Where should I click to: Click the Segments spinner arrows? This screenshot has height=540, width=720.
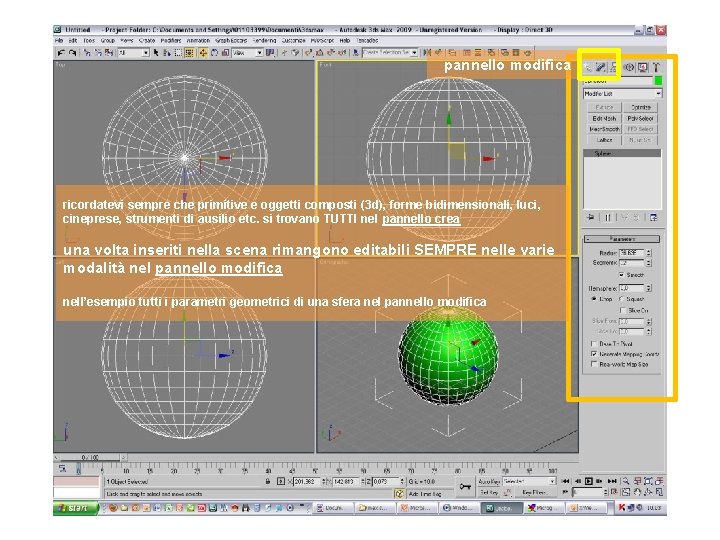click(649, 263)
